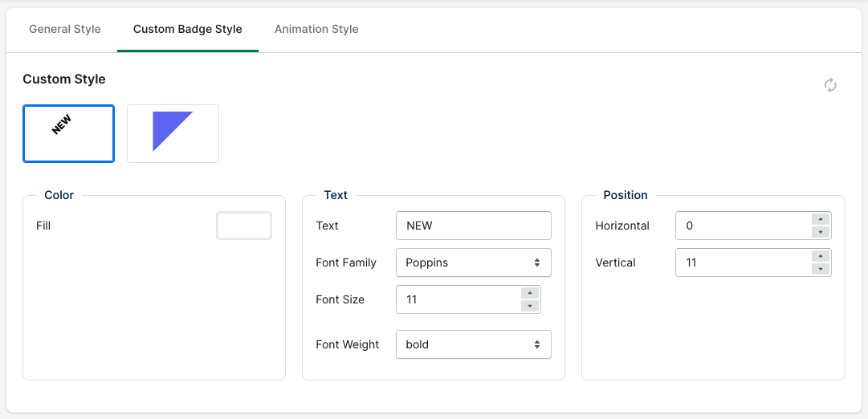The height and width of the screenshot is (419, 868).
Task: Click the Custom Style heading
Action: tap(64, 79)
